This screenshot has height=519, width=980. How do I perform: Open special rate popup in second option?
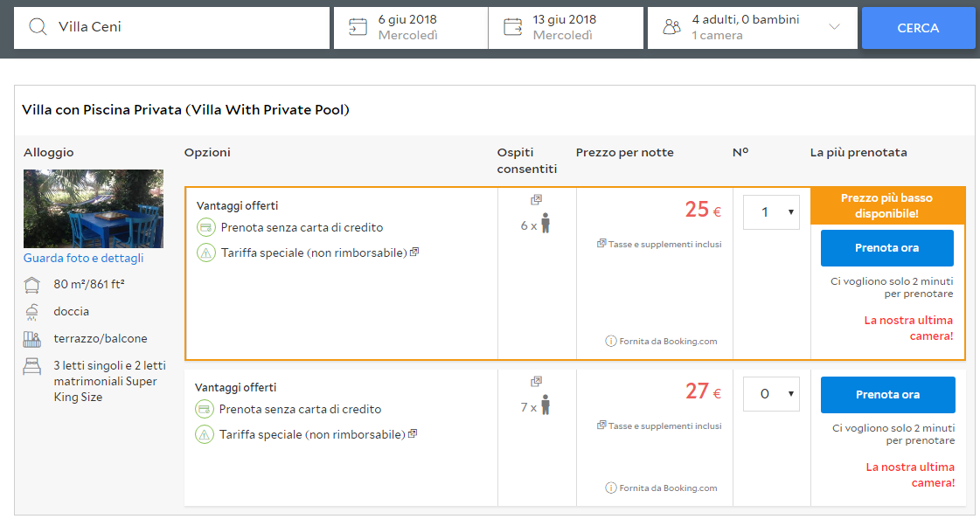click(413, 433)
